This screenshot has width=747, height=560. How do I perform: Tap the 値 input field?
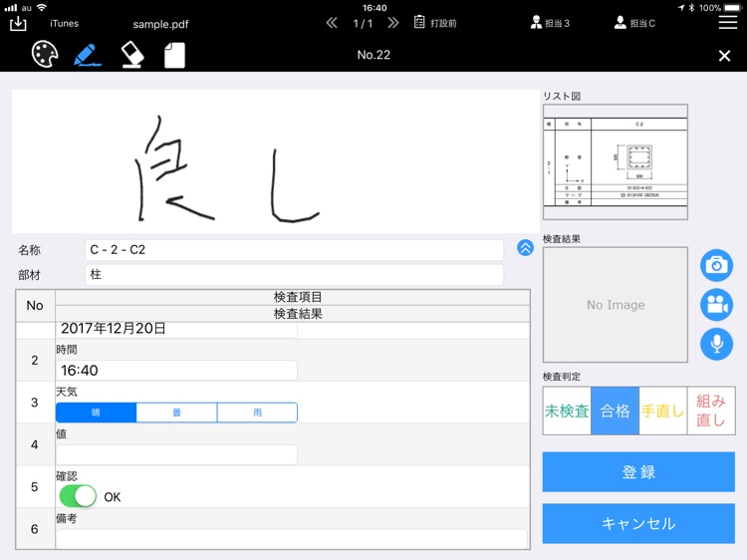tap(176, 454)
